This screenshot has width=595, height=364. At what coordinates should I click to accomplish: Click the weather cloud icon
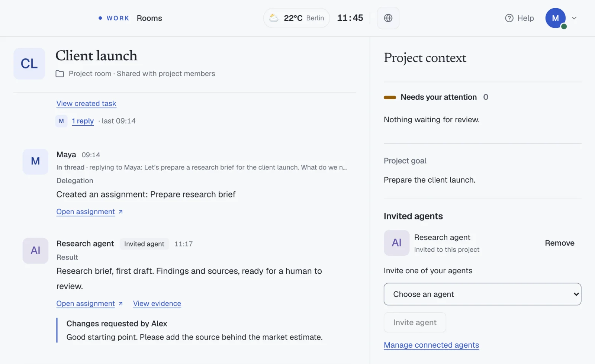click(274, 18)
